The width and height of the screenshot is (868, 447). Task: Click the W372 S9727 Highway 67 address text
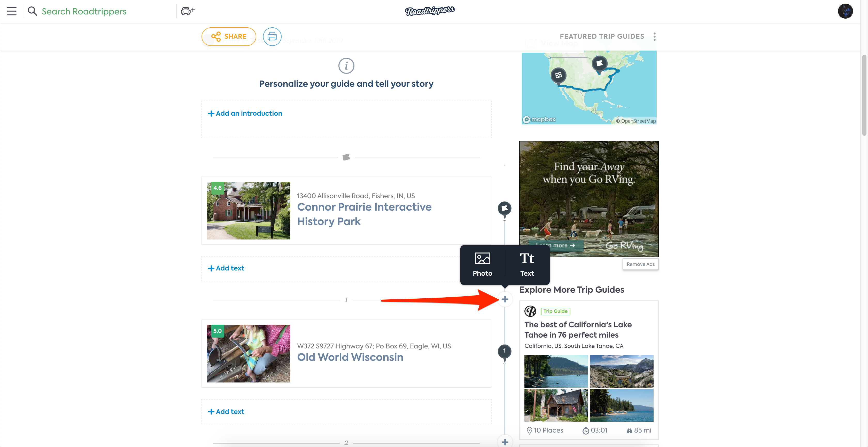point(374,346)
